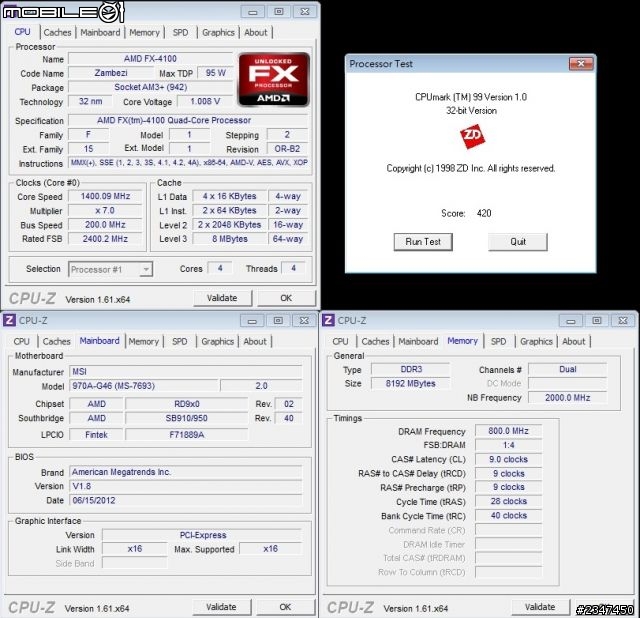Click Validate in the CPU tab window

coord(222,298)
